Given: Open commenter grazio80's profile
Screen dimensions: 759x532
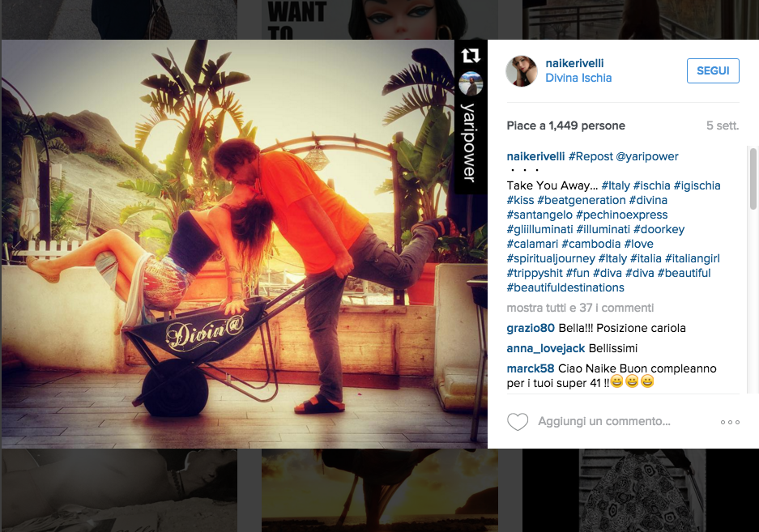Looking at the screenshot, I should coord(531,328).
